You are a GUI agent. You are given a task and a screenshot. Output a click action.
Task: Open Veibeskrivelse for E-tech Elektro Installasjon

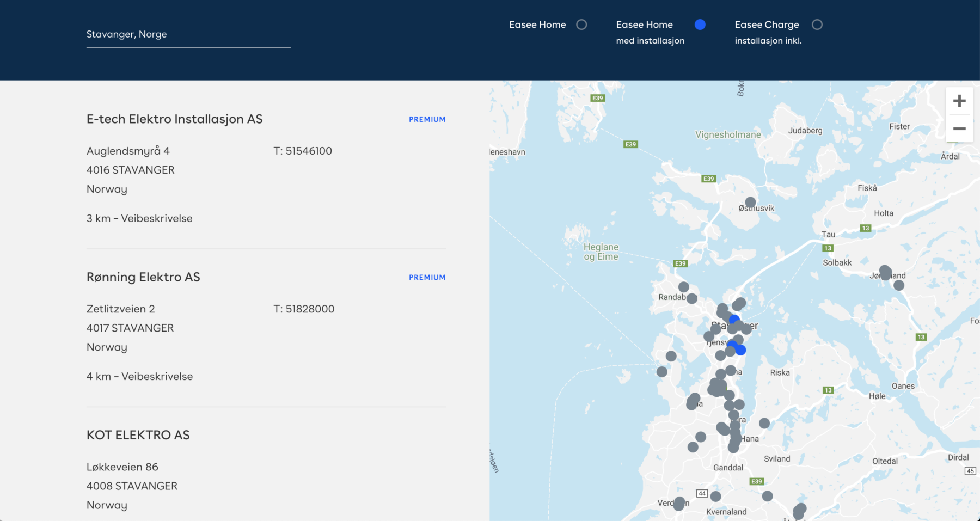tap(157, 218)
